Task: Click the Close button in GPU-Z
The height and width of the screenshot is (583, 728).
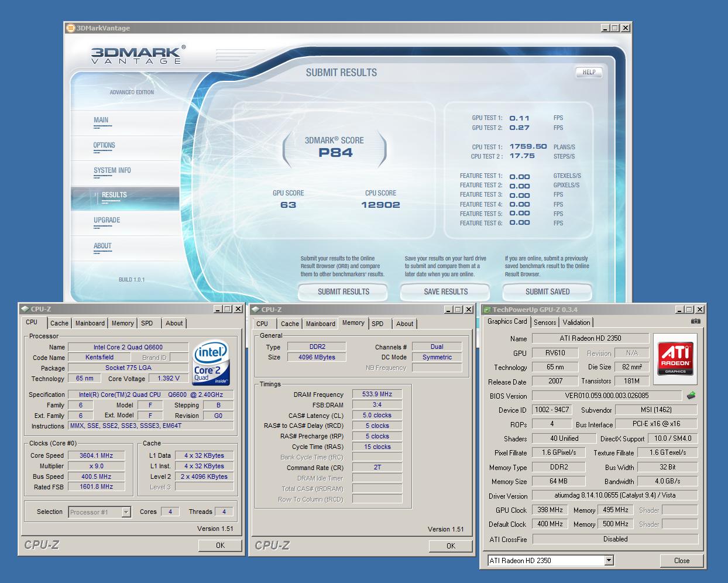Action: 682,561
